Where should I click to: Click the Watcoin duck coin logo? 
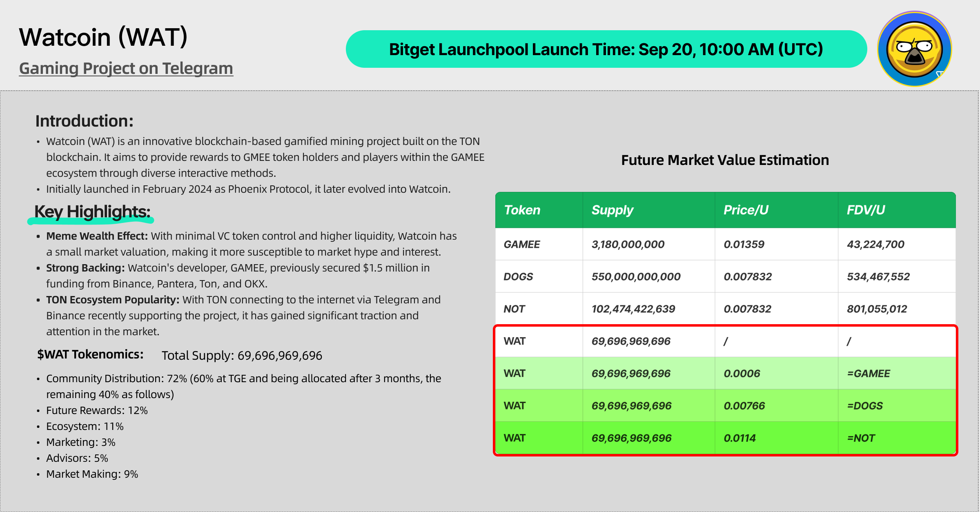click(915, 49)
